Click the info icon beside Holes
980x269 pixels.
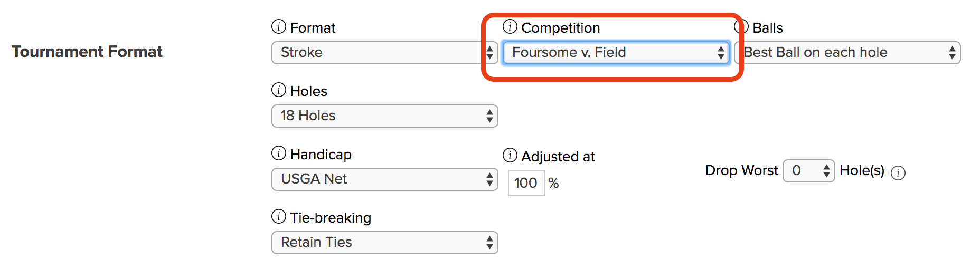coord(279,90)
